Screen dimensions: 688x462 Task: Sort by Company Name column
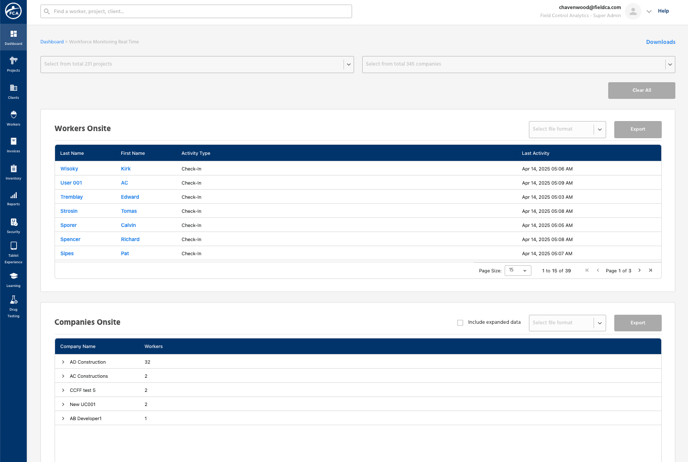tap(78, 346)
